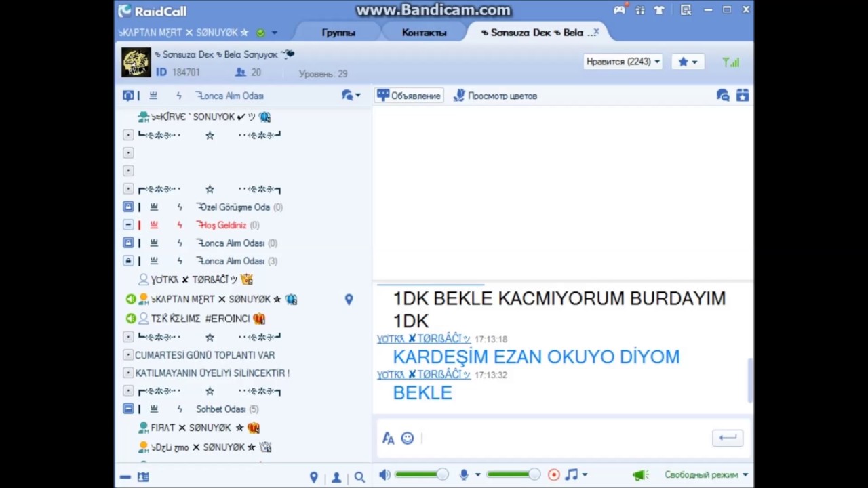Viewport: 868px width, 488px height.
Task: Click the location pin next to KAPTAN MERT
Action: pos(349,299)
